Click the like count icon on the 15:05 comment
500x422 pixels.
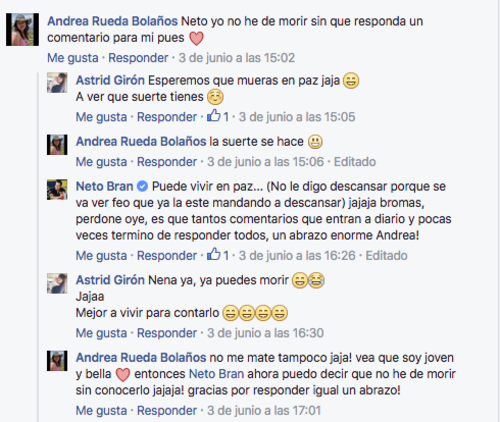[214, 116]
